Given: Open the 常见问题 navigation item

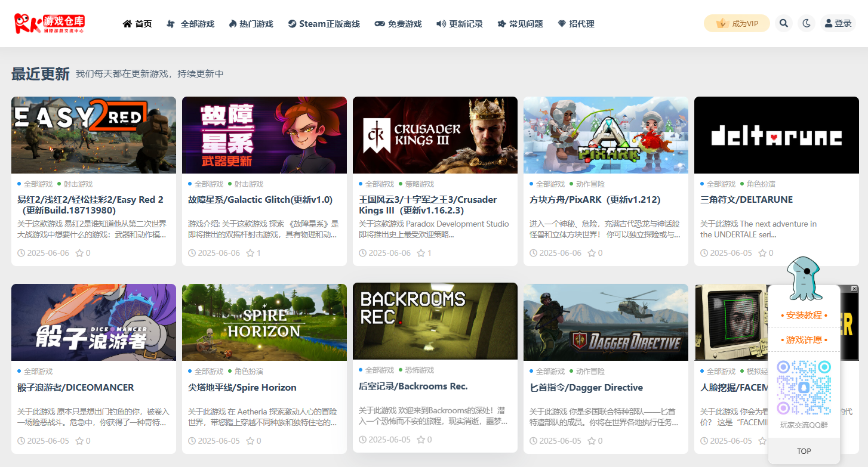Looking at the screenshot, I should tap(520, 24).
